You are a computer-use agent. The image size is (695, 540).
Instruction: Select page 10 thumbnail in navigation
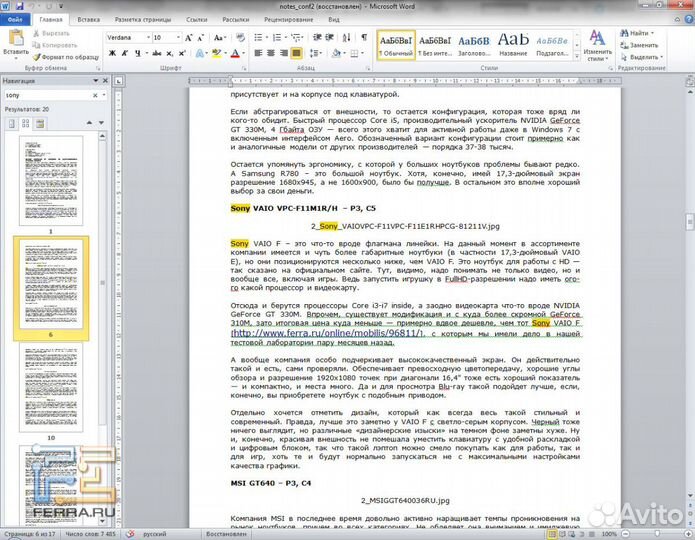point(51,387)
